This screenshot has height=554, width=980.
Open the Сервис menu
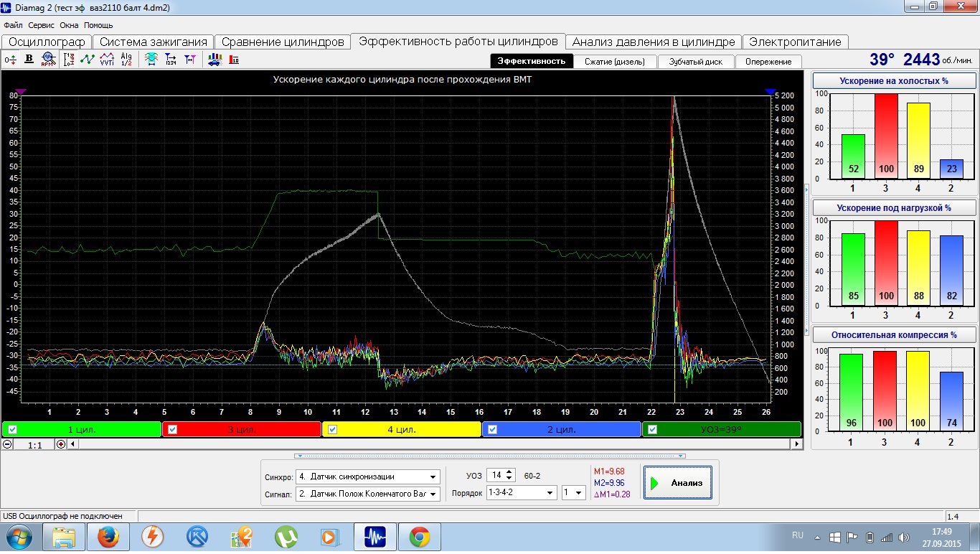(42, 25)
